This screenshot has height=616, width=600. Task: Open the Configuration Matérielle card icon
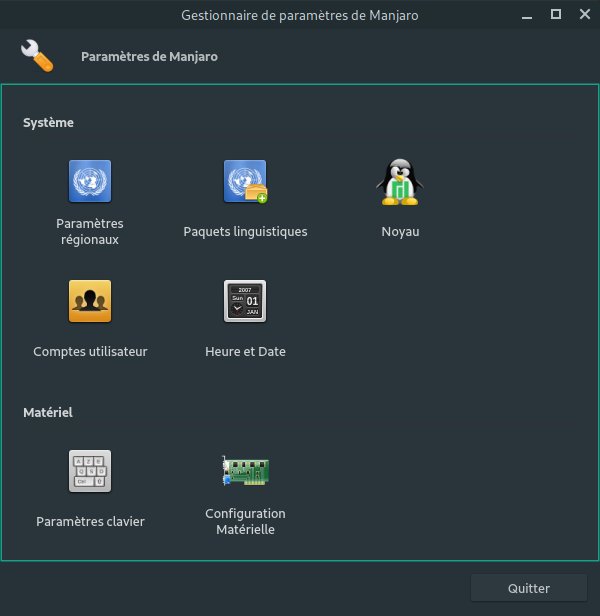pos(246,471)
